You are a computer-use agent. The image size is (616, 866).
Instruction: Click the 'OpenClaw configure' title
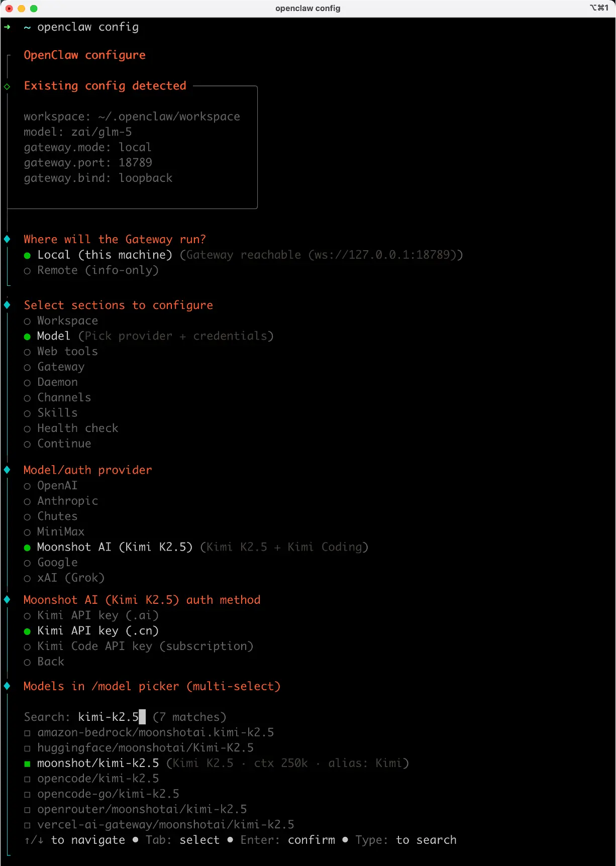coord(84,55)
